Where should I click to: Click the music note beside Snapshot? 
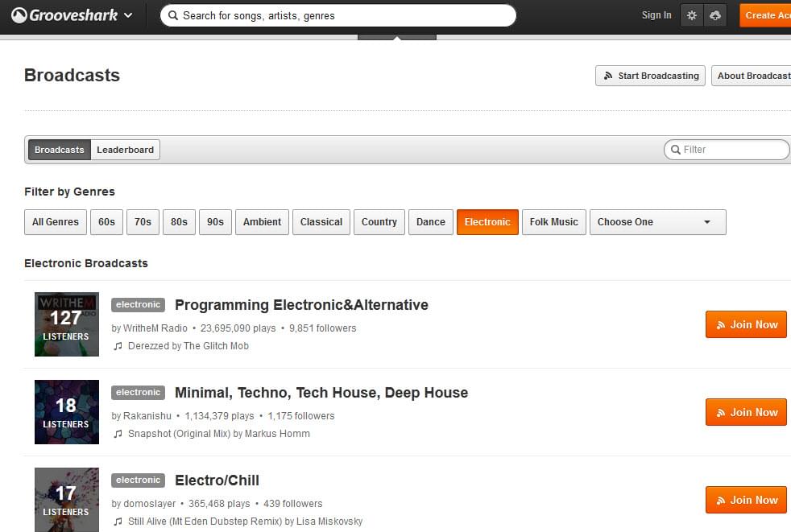tap(118, 434)
